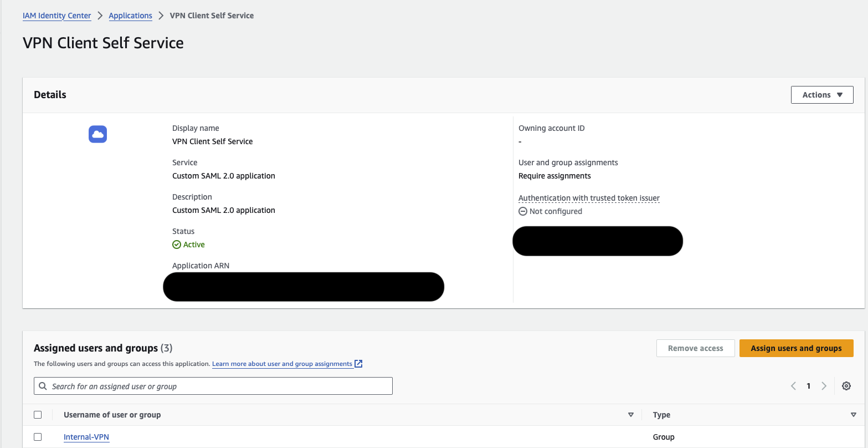Click the blue cloud application icon

coord(97,134)
